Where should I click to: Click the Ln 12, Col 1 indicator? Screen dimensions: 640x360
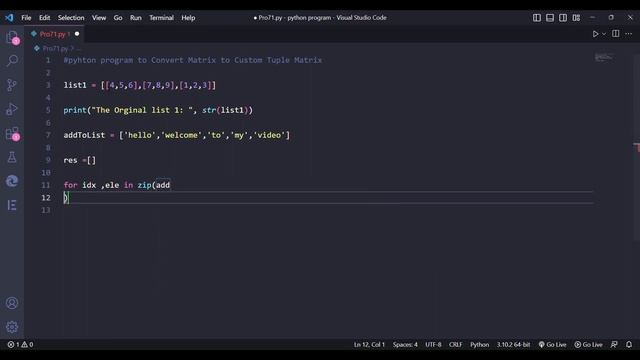[x=369, y=344]
